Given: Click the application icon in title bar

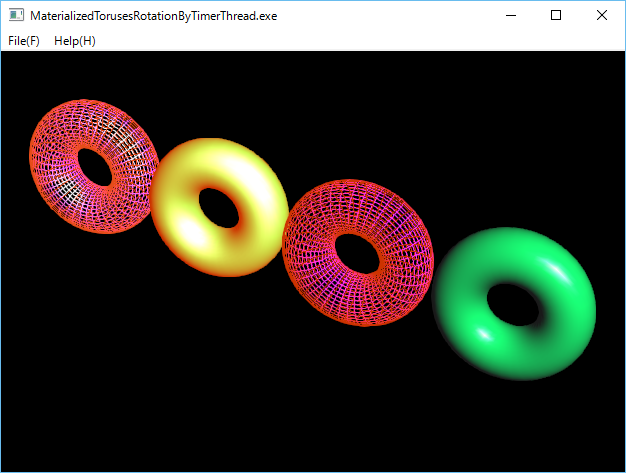Looking at the screenshot, I should [16, 16].
